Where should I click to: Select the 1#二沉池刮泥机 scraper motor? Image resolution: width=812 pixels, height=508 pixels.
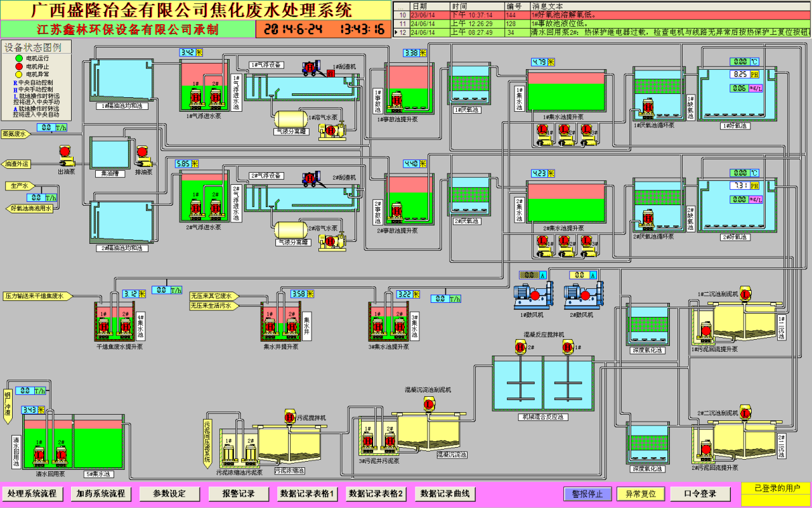745,295
